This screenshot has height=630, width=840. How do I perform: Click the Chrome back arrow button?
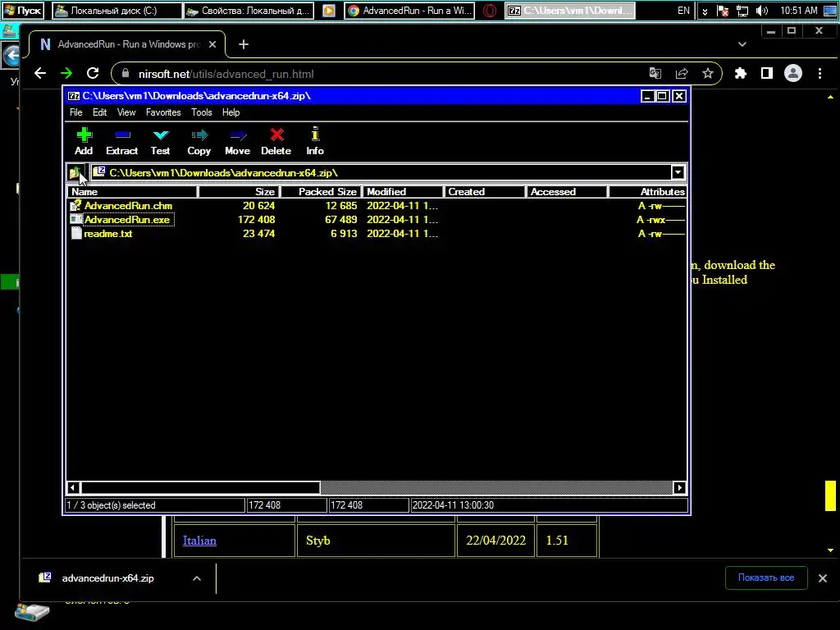click(x=40, y=73)
